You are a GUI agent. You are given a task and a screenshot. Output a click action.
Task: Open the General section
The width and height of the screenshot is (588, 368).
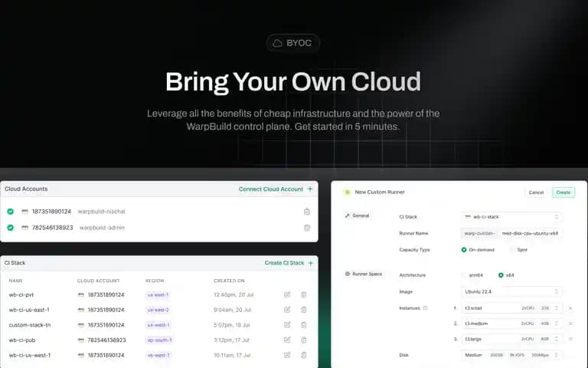coord(358,215)
